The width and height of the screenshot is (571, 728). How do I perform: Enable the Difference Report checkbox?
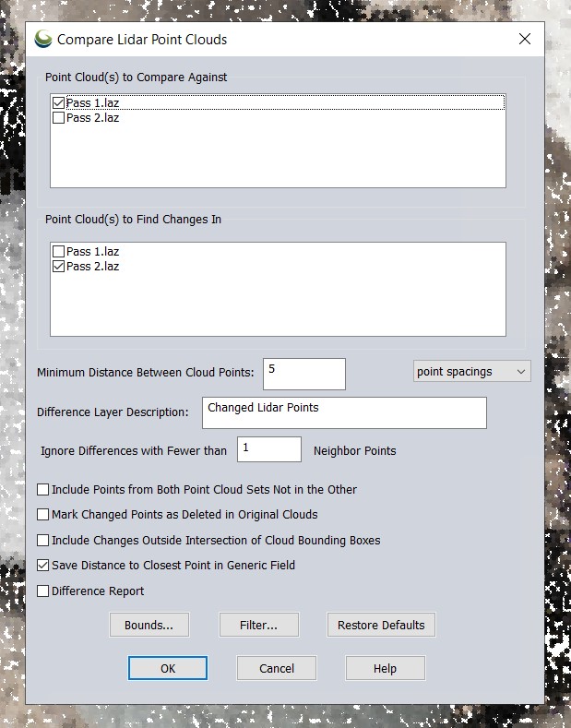click(42, 591)
